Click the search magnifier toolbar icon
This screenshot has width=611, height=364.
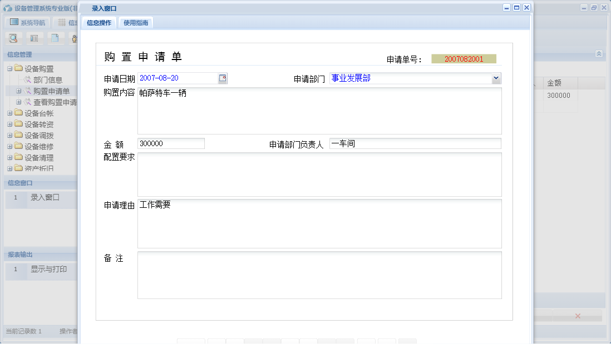[x=13, y=38]
